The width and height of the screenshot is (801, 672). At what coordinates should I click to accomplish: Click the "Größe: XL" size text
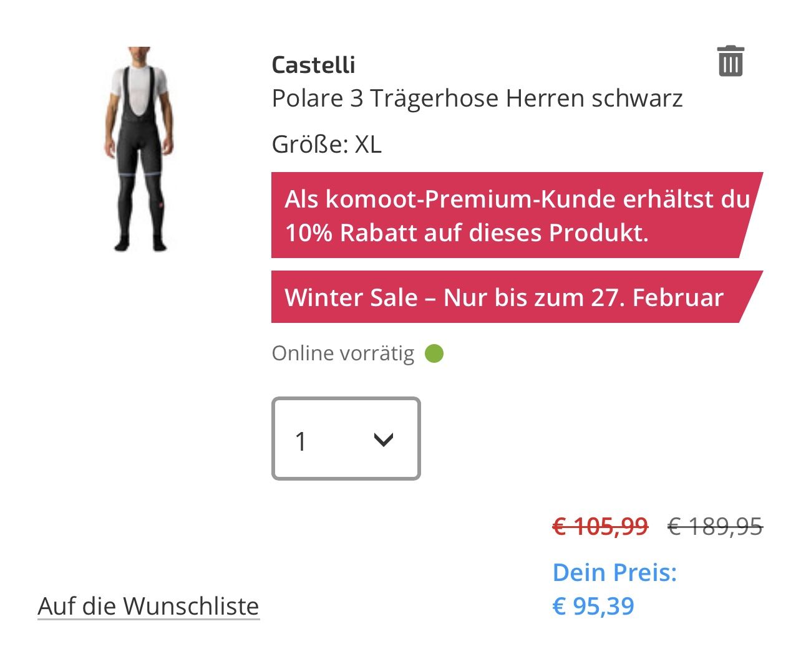[326, 145]
